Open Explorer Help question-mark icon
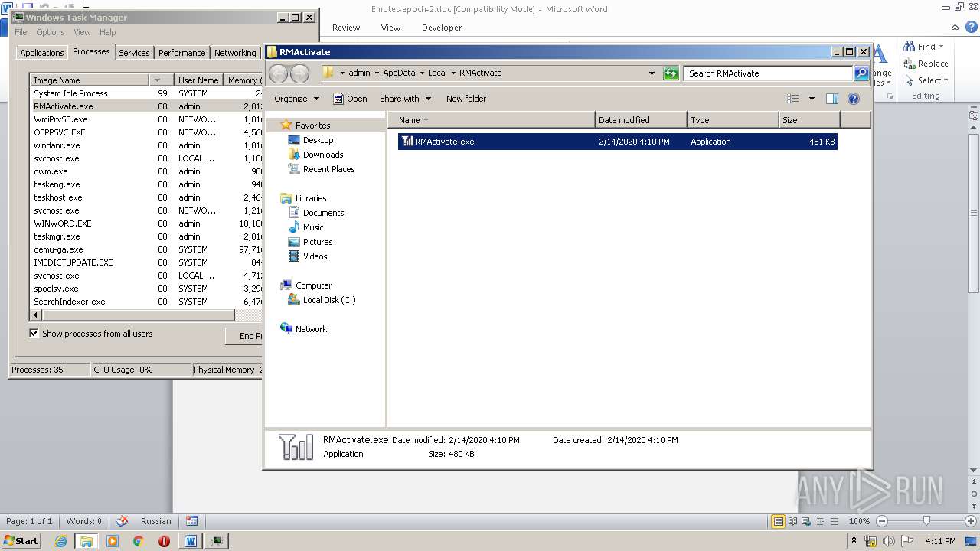This screenshot has width=980, height=551. (x=854, y=99)
